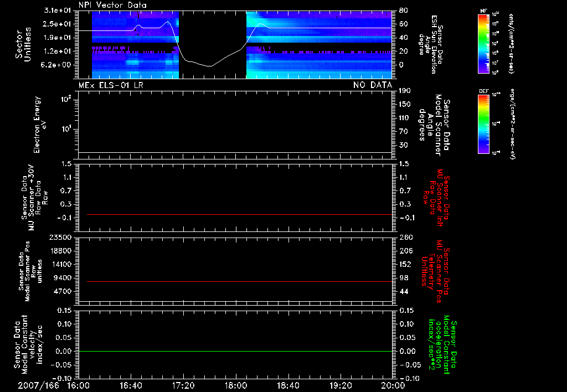Click the red 'MU Scanner Int Raw Data' axis title

(x=437, y=198)
